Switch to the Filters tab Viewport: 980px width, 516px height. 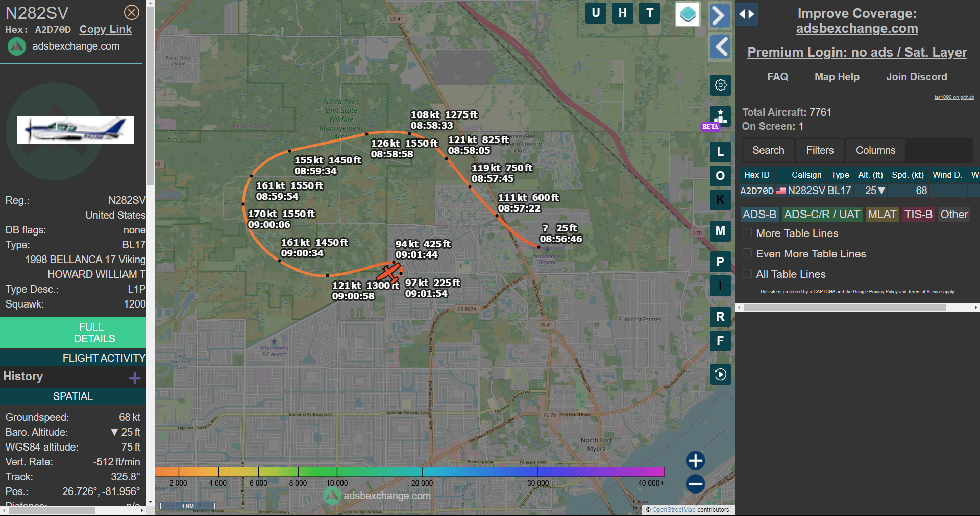click(x=820, y=150)
